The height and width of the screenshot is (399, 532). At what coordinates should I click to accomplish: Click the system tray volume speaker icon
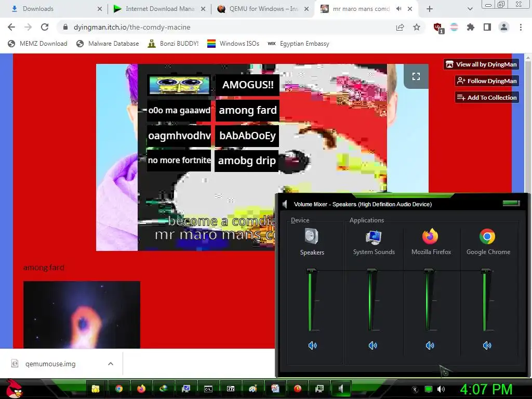pos(441,389)
